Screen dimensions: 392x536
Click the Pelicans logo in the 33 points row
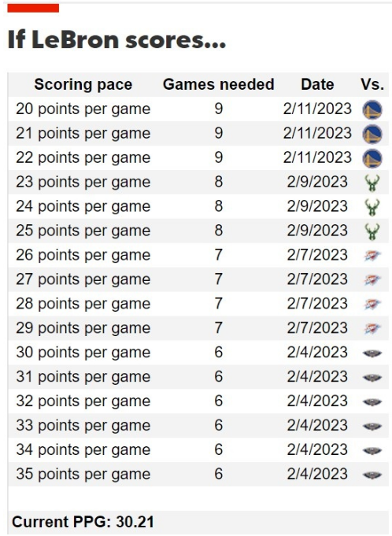372,427
